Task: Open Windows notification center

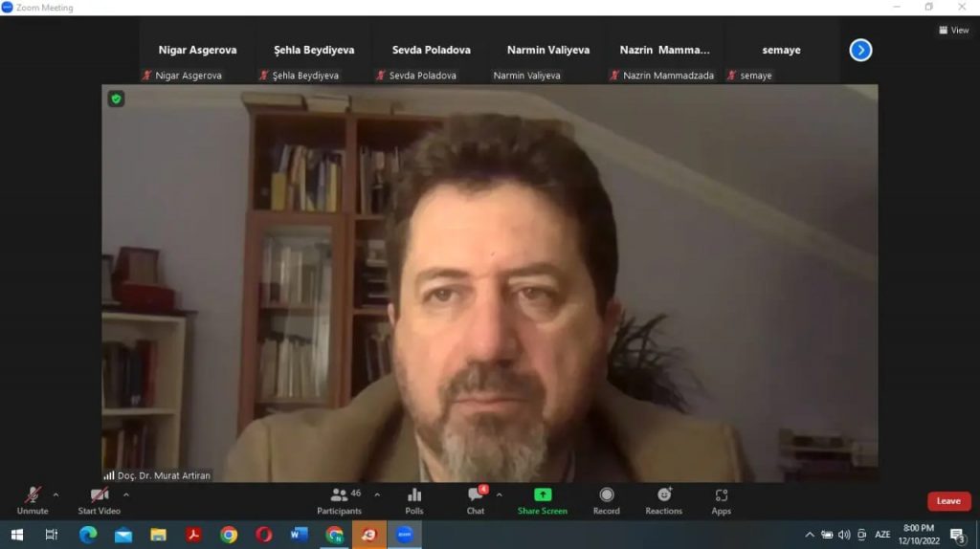Action: click(x=957, y=535)
